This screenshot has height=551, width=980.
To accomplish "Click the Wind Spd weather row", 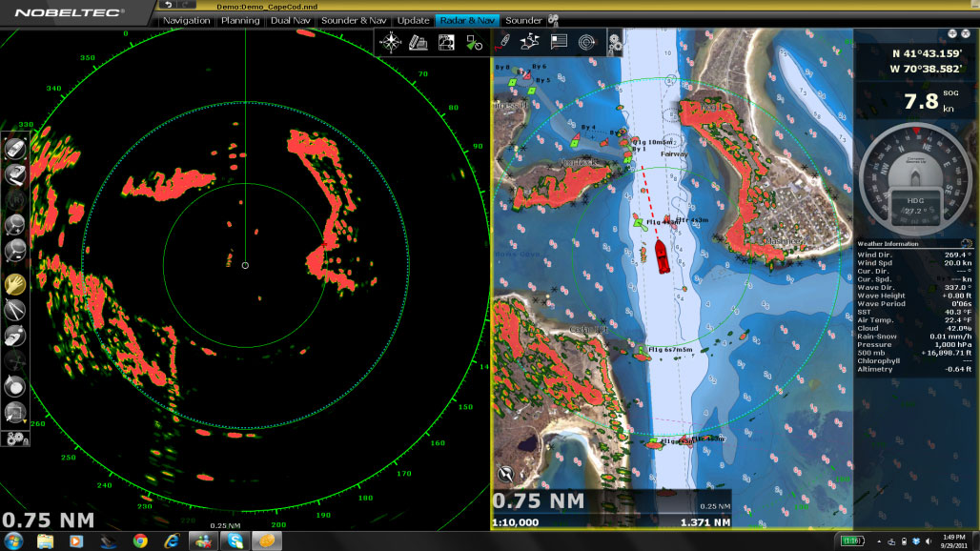I will [x=915, y=263].
